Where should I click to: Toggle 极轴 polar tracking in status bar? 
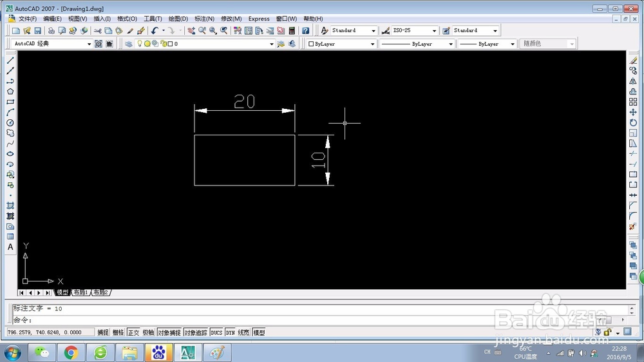[x=148, y=332]
